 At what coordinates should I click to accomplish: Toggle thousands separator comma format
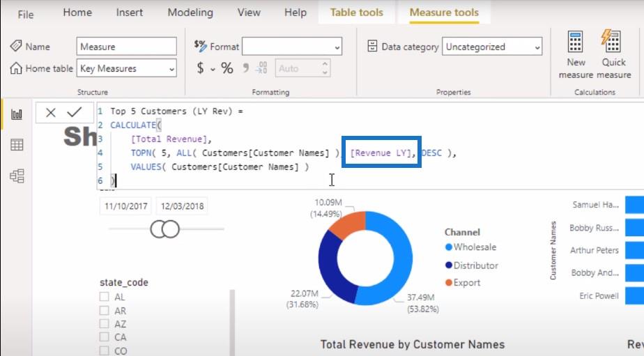coord(245,68)
